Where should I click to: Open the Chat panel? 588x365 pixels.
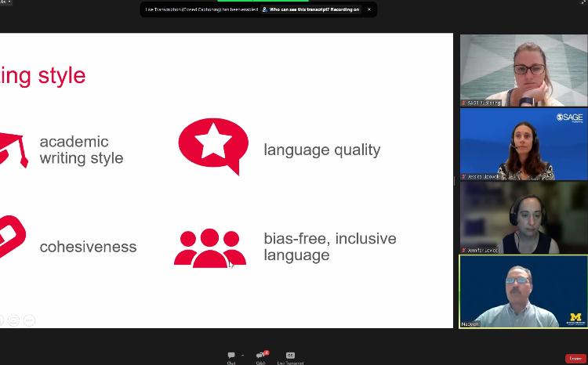click(x=231, y=356)
